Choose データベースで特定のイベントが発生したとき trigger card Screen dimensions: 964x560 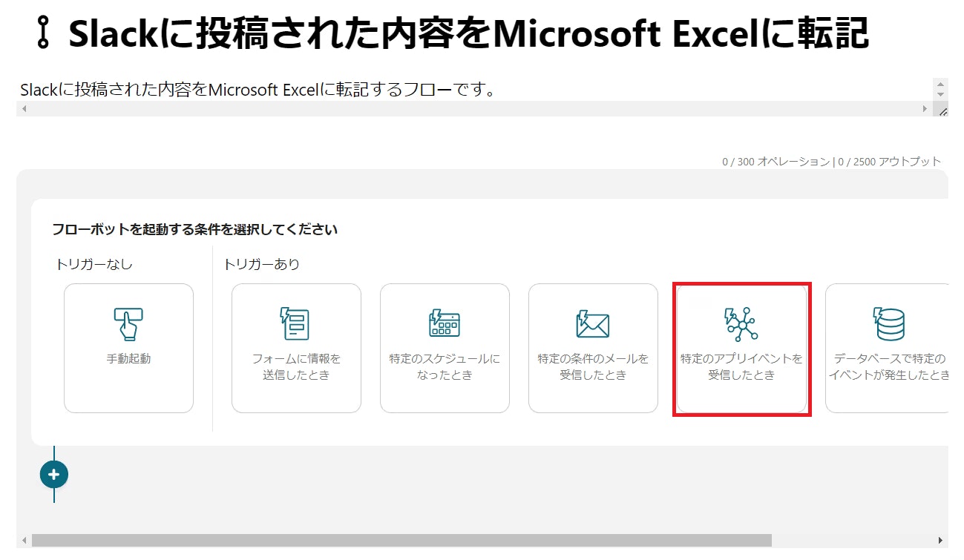click(887, 348)
